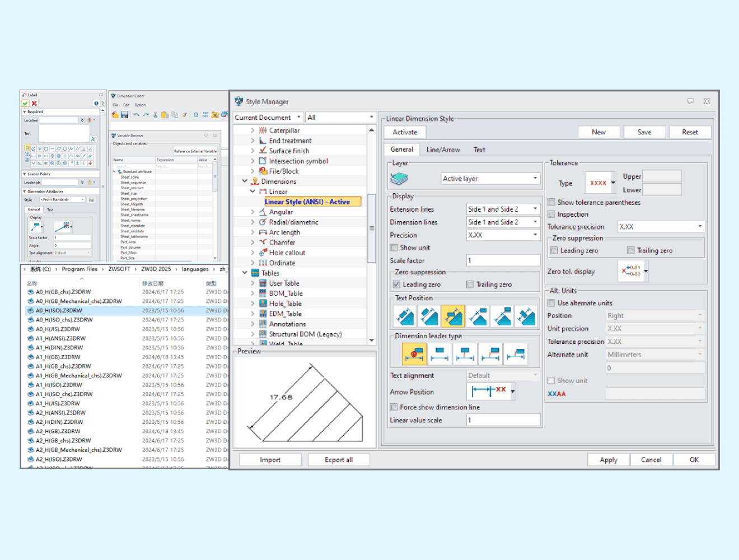The image size is (739, 560).
Task: Click the green checkmark in Label panel
Action: [25, 103]
